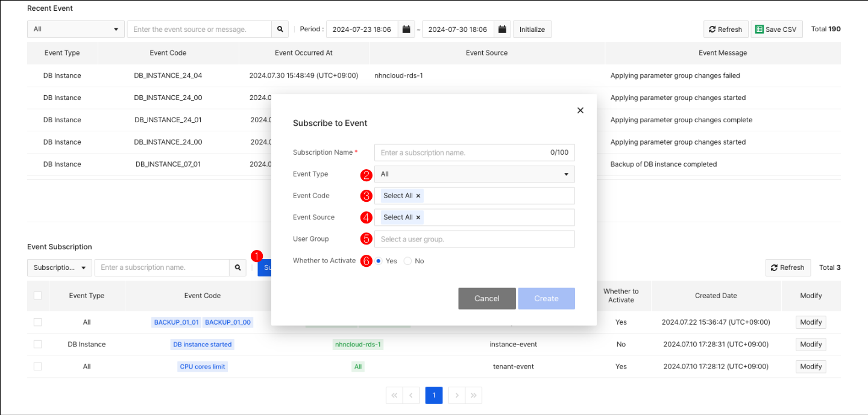Go to the next page of subscriptions

pyautogui.click(x=457, y=395)
